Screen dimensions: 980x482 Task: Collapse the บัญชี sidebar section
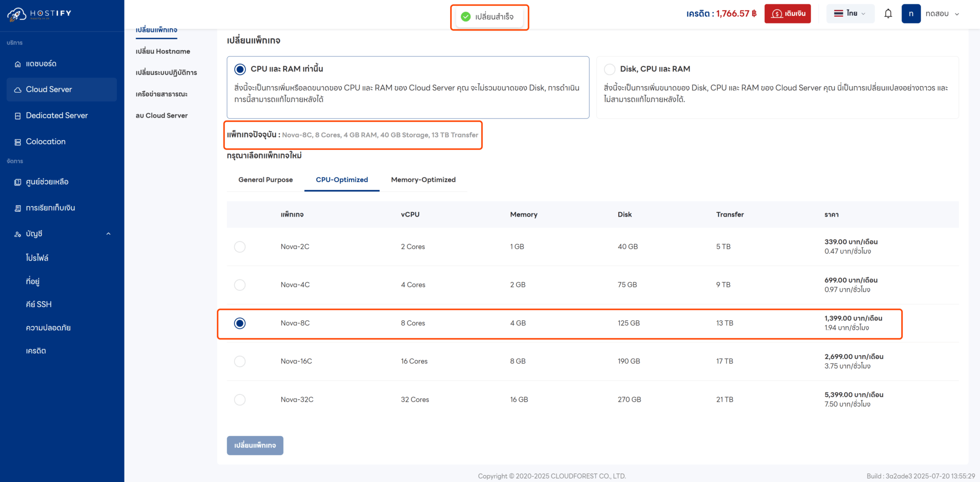(x=108, y=233)
